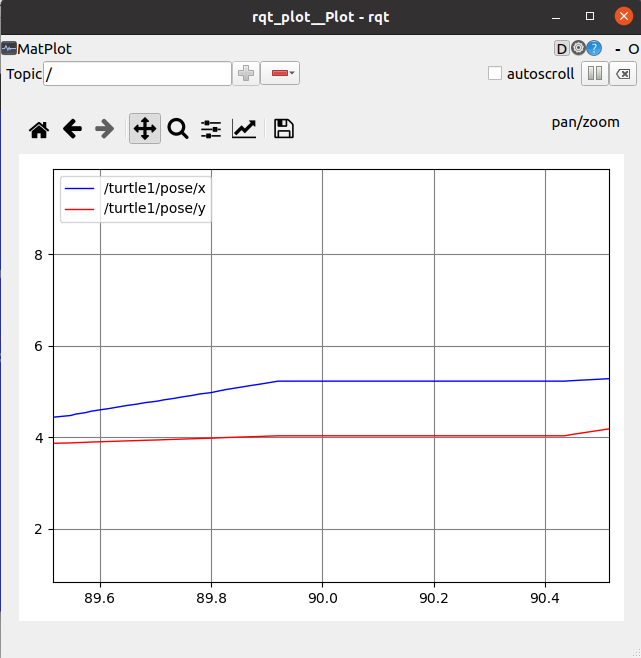Image resolution: width=641 pixels, height=658 pixels.
Task: Pause the plot with pause button
Action: 594,73
